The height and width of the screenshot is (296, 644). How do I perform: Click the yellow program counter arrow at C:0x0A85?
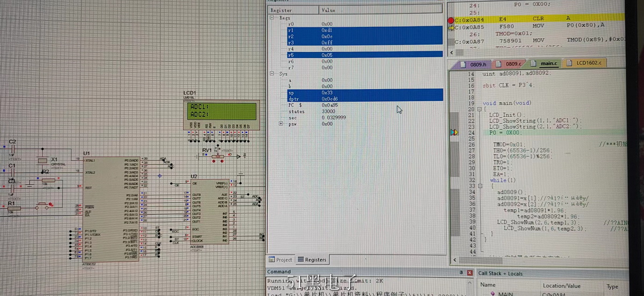451,27
